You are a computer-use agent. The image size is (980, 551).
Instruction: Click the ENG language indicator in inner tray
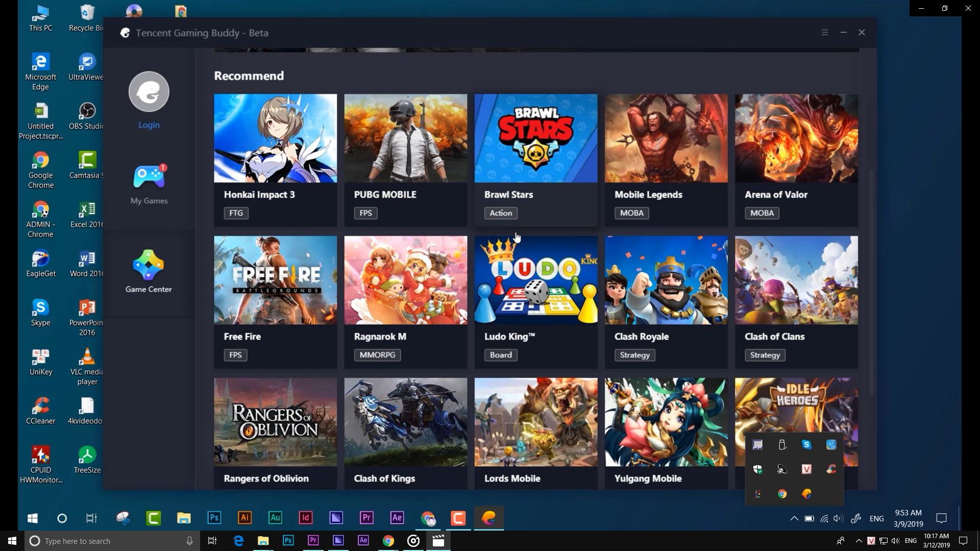tap(876, 518)
